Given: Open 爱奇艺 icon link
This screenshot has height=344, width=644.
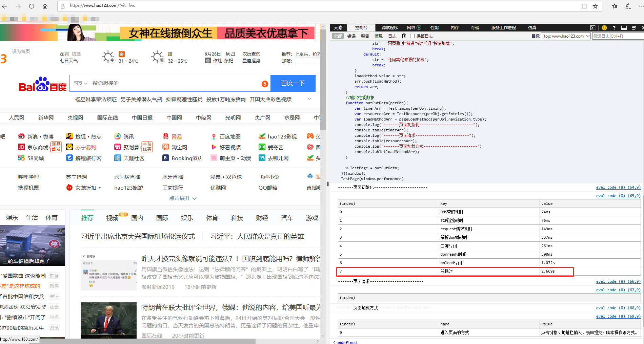Looking at the screenshot, I should 262,147.
